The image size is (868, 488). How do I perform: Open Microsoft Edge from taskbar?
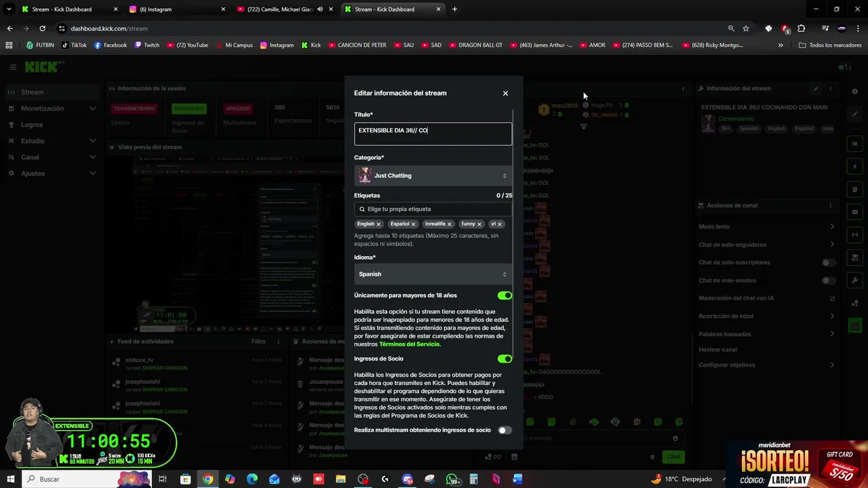tap(252, 479)
